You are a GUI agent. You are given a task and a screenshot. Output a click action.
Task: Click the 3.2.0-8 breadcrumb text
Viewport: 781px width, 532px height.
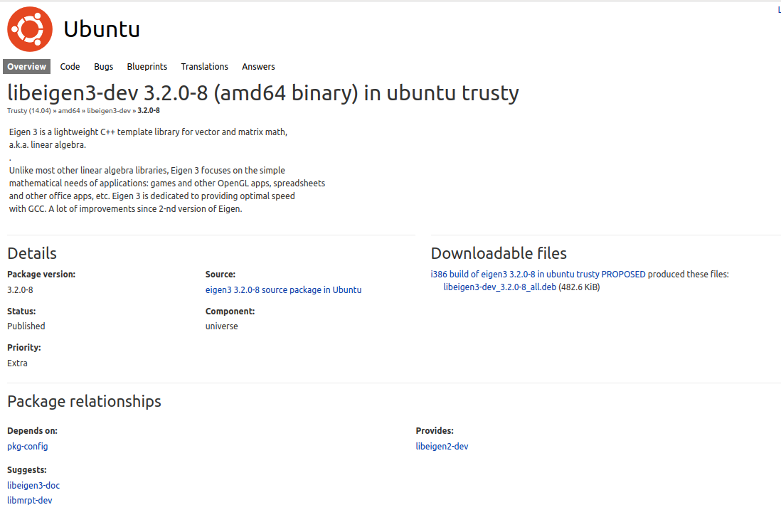coord(149,110)
